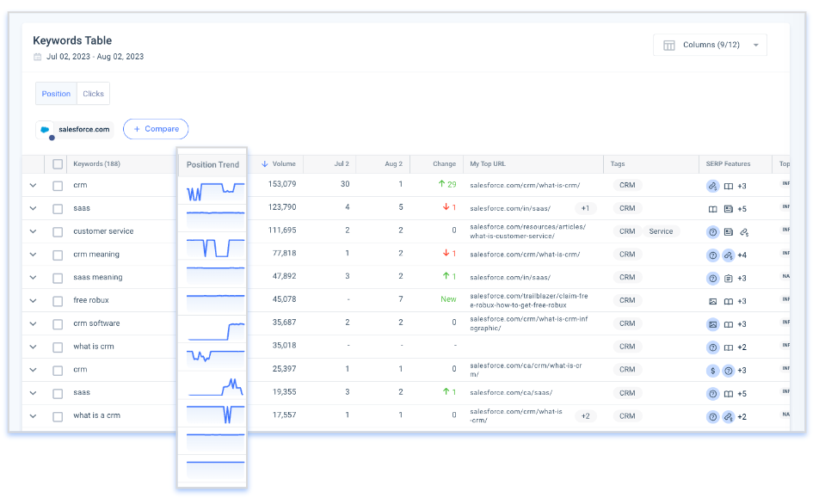Expand the crm meaning row chevron
This screenshot has width=825, height=504.
[33, 255]
